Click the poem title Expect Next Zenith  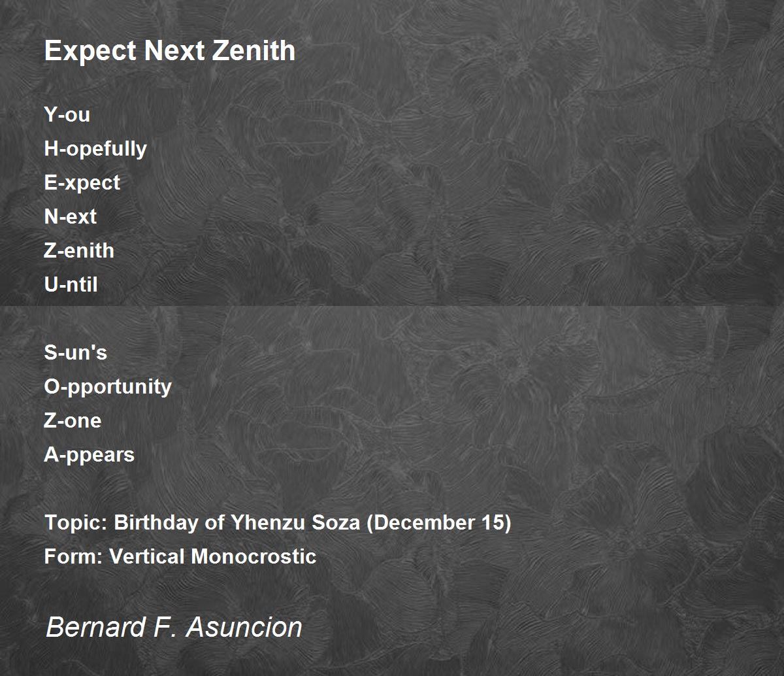170,51
